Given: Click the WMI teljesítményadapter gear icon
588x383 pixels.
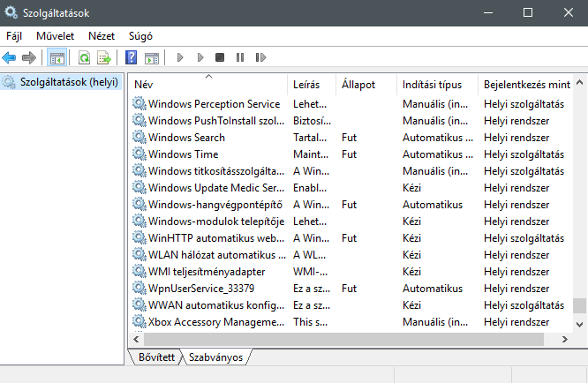Looking at the screenshot, I should (x=139, y=271).
